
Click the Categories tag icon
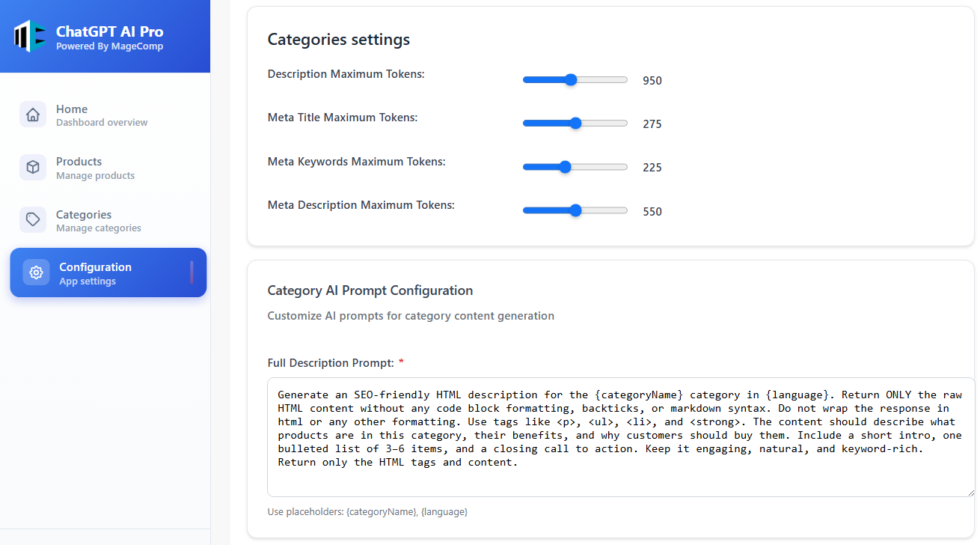click(33, 219)
